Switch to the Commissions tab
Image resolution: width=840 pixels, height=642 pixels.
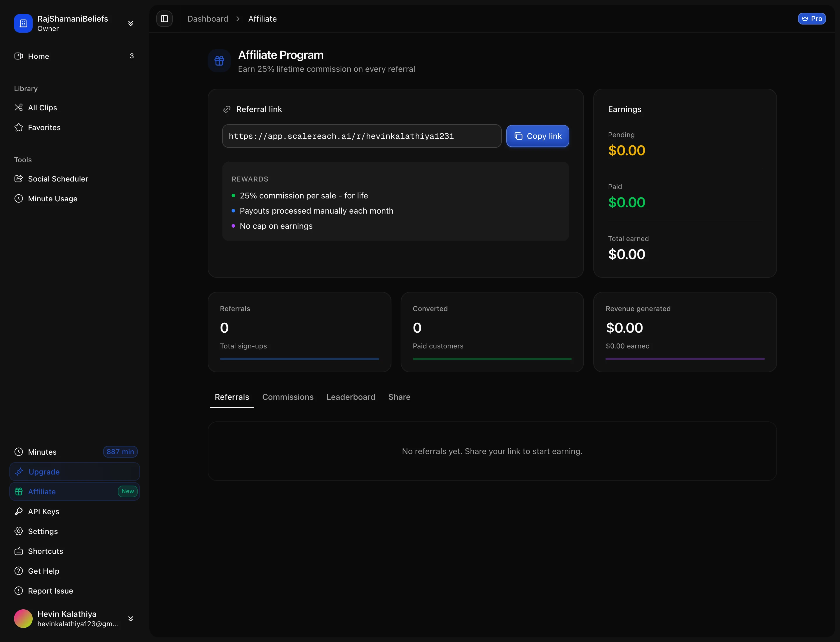tap(288, 397)
